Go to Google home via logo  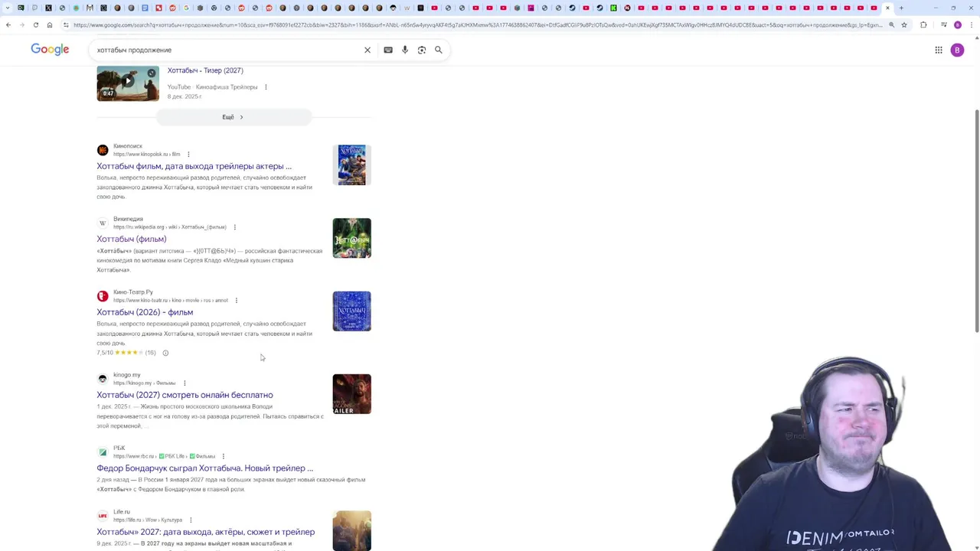coord(50,49)
